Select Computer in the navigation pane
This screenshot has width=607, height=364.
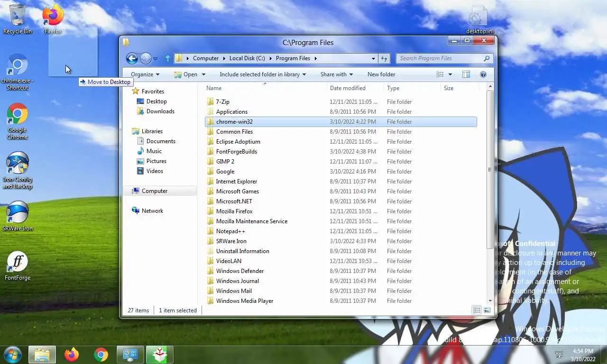[160, 191]
